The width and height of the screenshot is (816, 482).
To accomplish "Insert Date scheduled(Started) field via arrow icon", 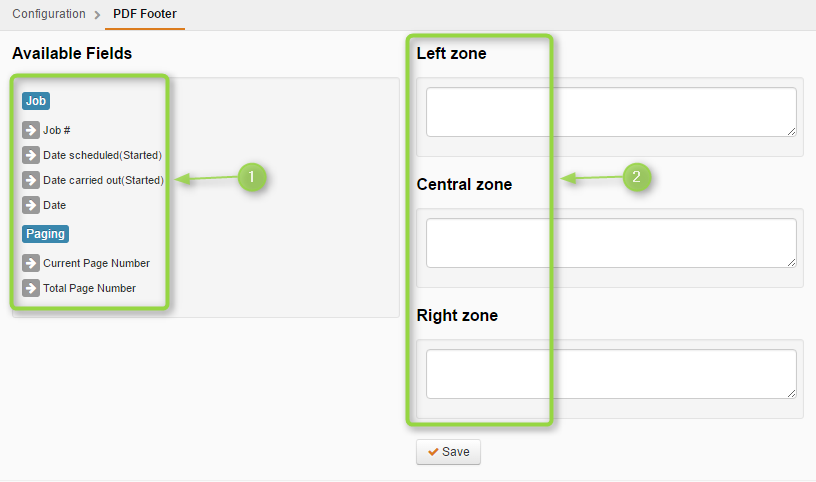I will click(31, 155).
